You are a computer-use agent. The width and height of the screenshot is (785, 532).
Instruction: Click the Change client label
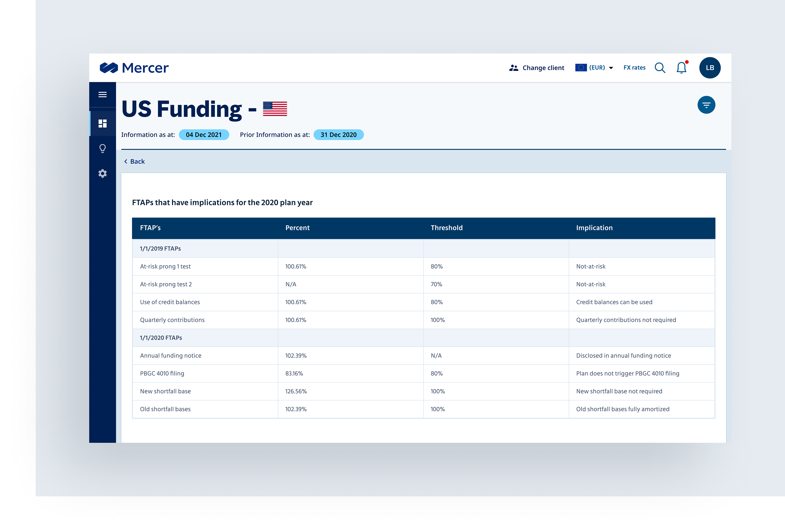pos(543,68)
